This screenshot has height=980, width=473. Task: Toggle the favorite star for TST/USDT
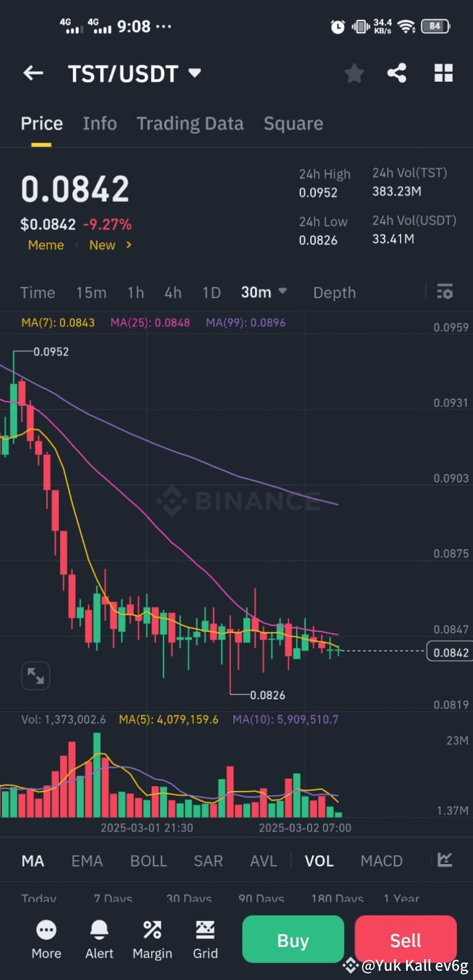point(354,73)
